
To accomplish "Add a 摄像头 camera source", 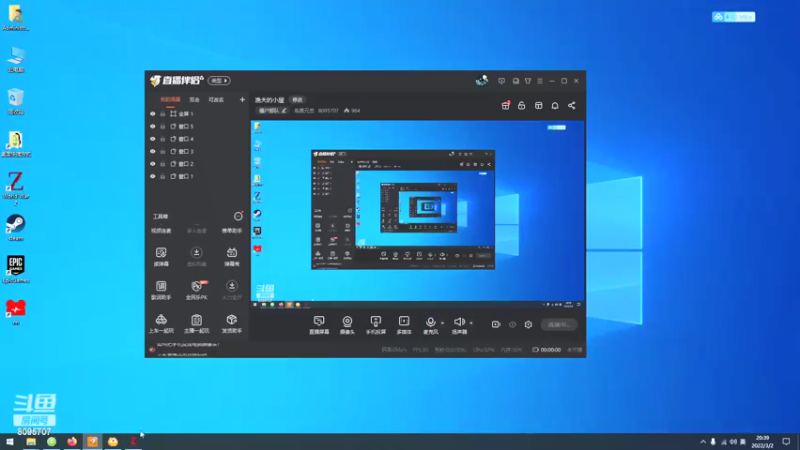I will [347, 324].
